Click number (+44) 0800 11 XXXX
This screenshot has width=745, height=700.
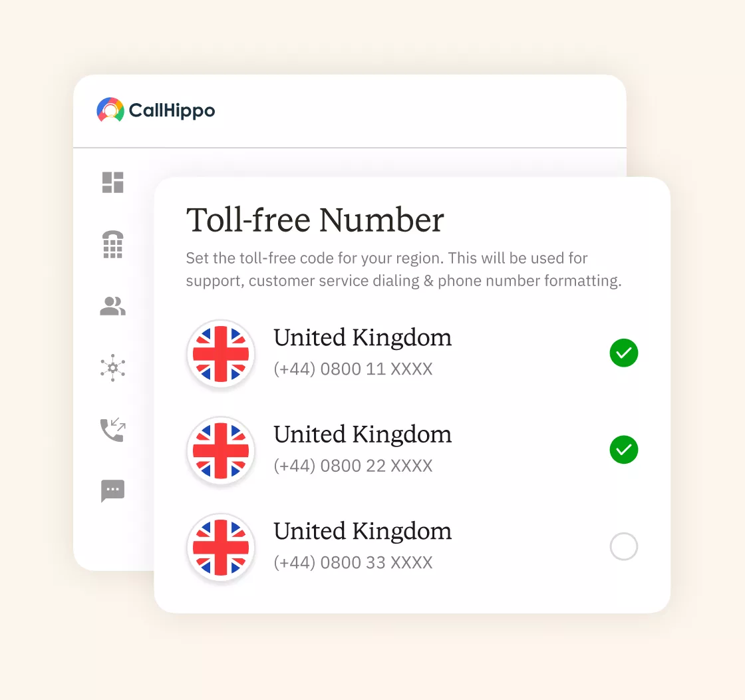(x=353, y=369)
